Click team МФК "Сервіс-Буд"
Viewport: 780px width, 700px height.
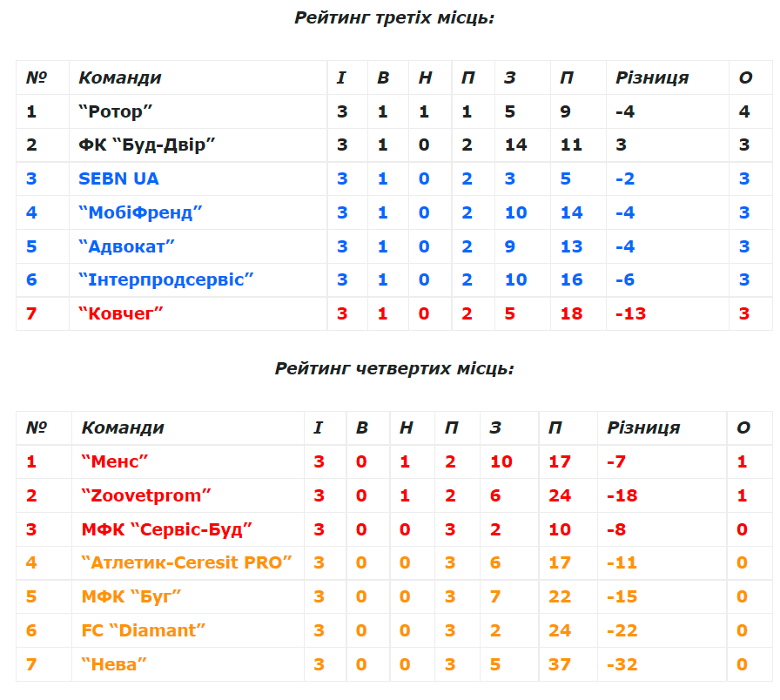(167, 529)
